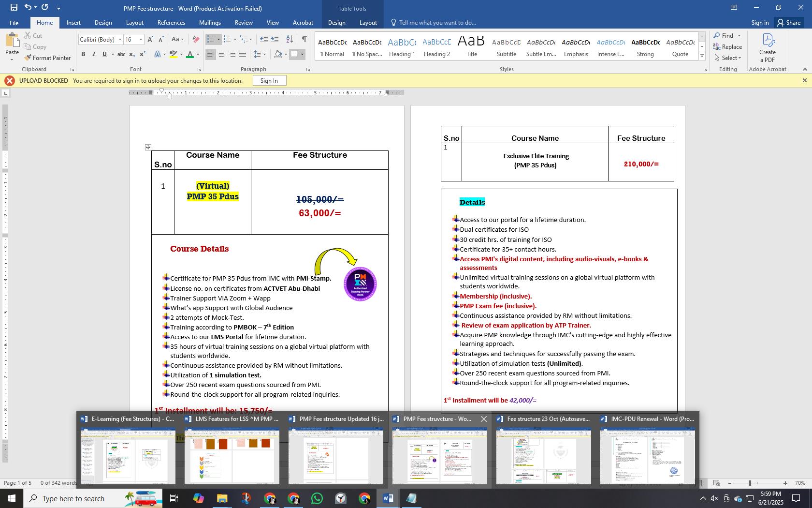This screenshot has height=508, width=812.
Task: Click Replace in the Editing group
Action: (x=727, y=47)
